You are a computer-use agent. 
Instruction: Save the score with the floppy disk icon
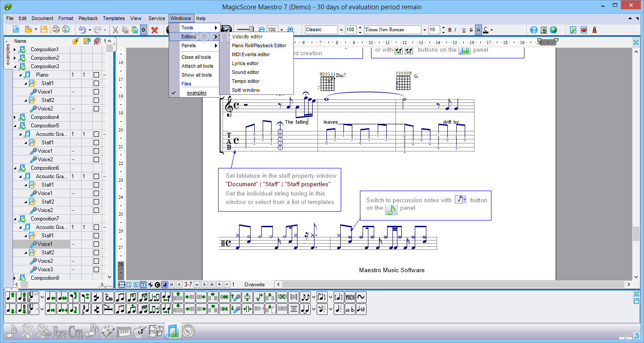[44, 29]
